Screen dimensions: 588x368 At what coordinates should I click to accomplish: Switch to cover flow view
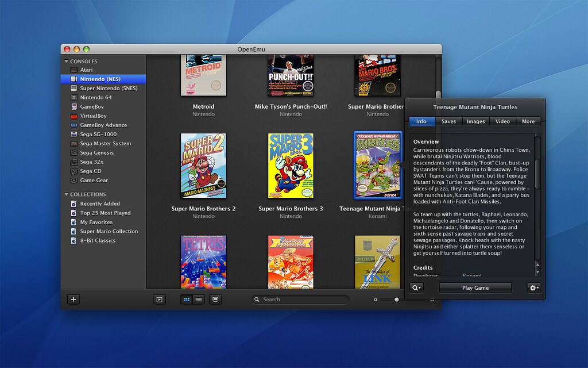click(215, 299)
